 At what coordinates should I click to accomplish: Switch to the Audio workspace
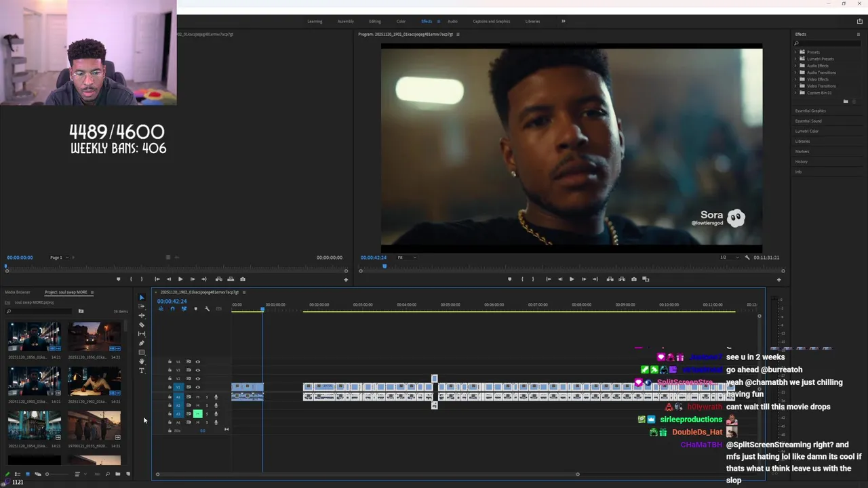point(452,21)
